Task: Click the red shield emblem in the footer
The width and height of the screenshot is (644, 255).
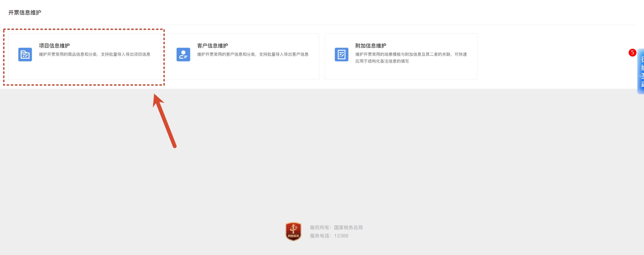Action: pos(293,231)
